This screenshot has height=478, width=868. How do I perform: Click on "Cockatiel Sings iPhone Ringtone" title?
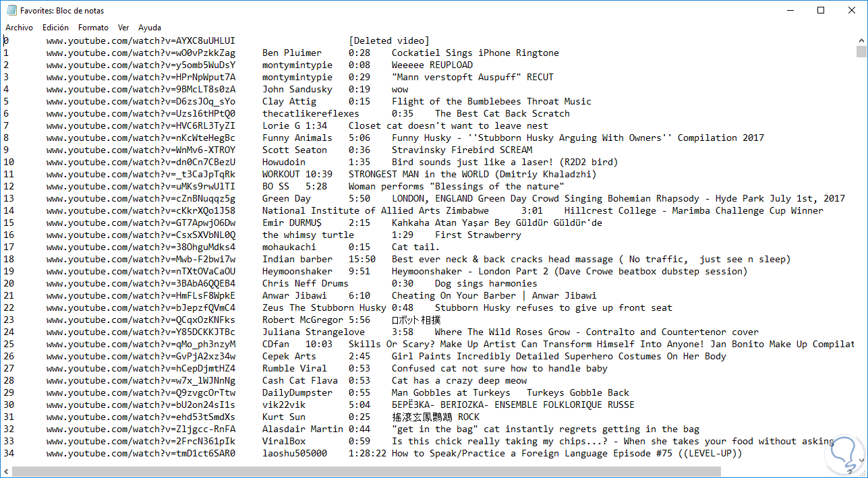(x=475, y=53)
